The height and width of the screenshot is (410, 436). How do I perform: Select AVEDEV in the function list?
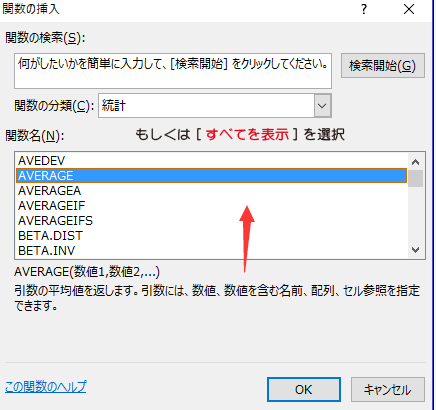point(212,161)
